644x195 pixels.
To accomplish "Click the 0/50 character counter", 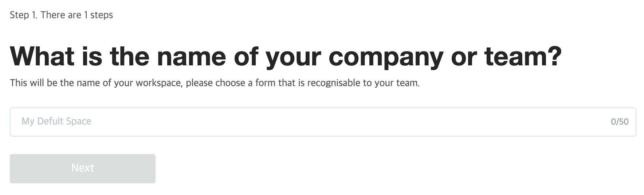I will pos(619,122).
